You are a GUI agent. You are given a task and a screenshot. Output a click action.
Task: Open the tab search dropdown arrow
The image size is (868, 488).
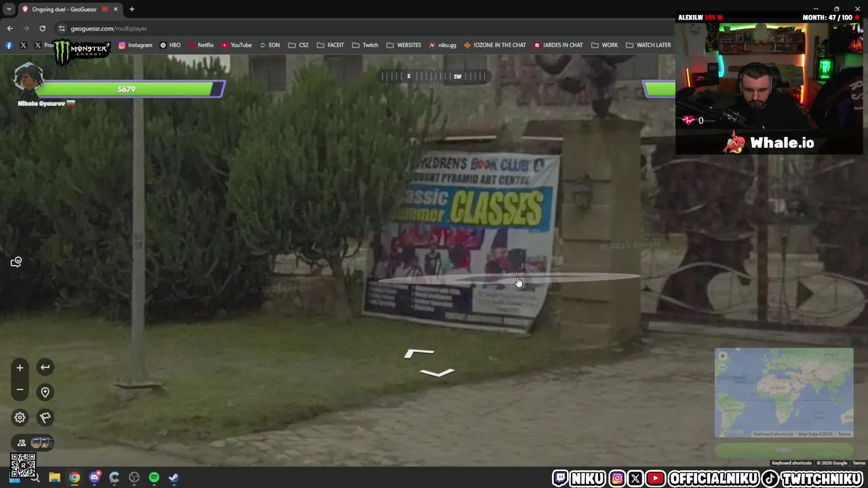(x=9, y=9)
